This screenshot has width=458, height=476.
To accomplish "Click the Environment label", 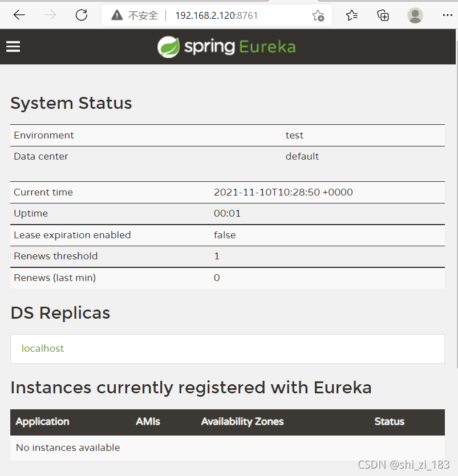I will pos(44,135).
